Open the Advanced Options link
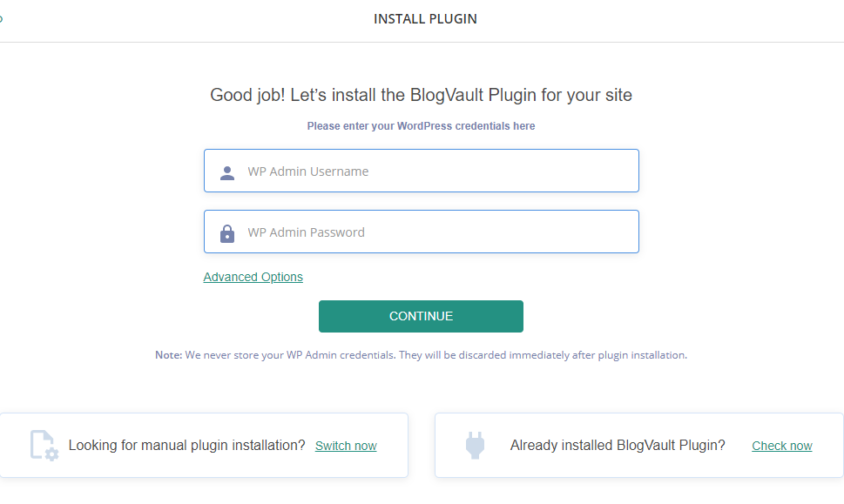The height and width of the screenshot is (504, 844). tap(253, 277)
